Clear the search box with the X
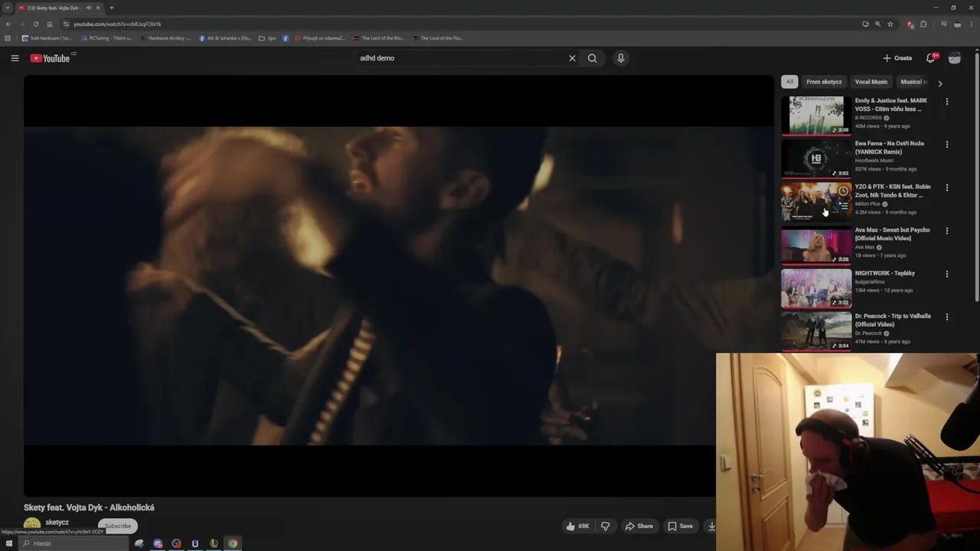The width and height of the screenshot is (980, 551). pyautogui.click(x=572, y=58)
